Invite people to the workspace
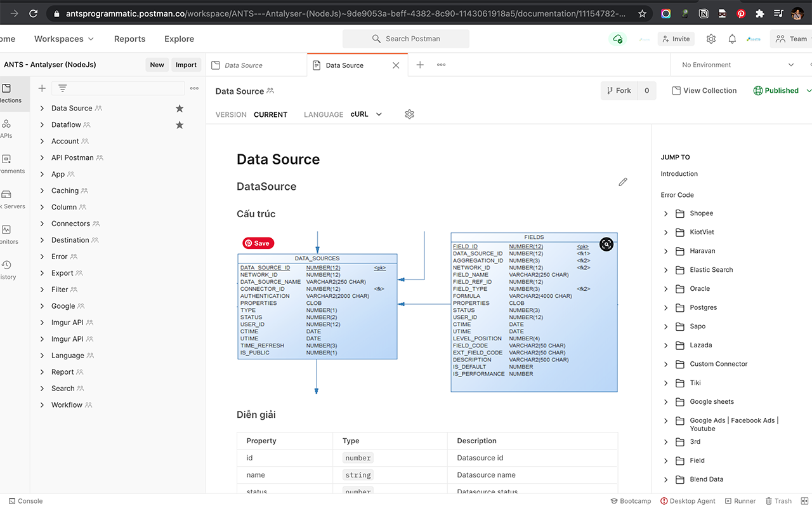812x508 pixels. (676, 39)
